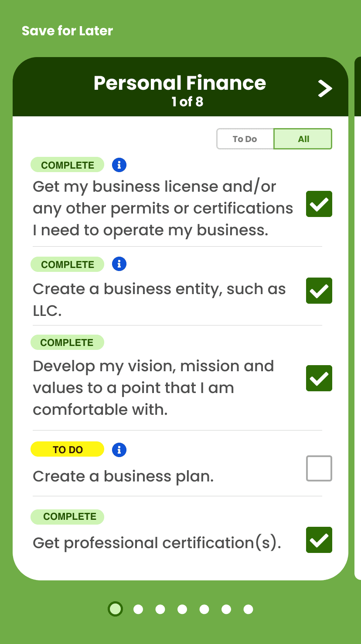Go to next category with arrow chevron
Image resolution: width=361 pixels, height=644 pixels.
pyautogui.click(x=325, y=88)
